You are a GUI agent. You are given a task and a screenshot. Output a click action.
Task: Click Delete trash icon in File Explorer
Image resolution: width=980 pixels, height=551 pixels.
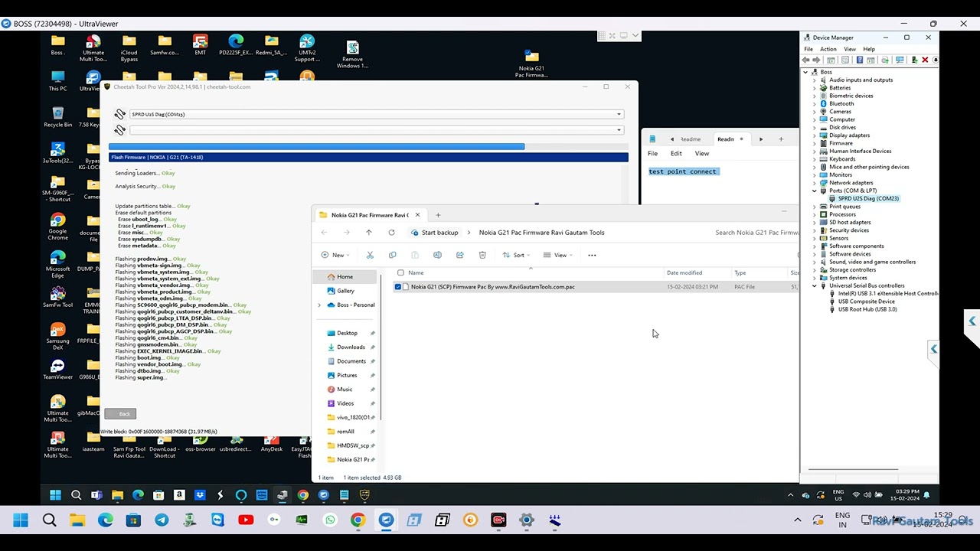pos(482,255)
